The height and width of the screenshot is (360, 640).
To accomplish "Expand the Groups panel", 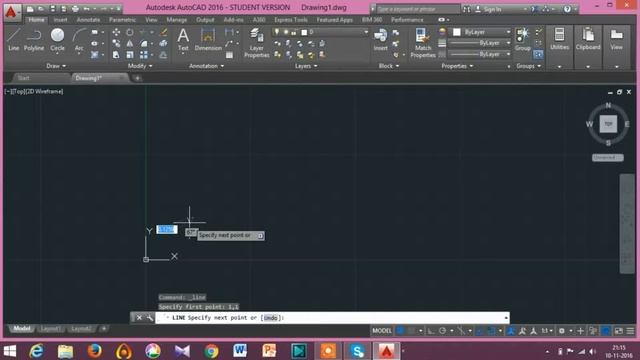I will (x=528, y=66).
